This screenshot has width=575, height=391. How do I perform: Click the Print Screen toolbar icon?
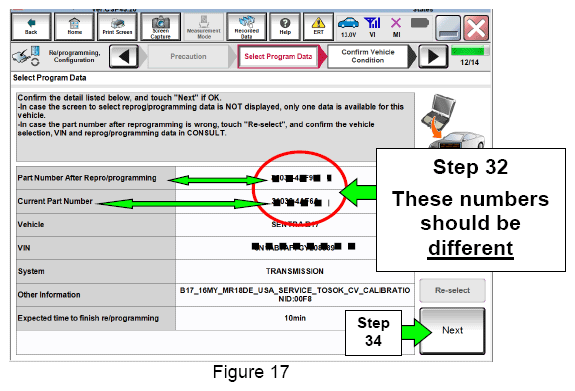tap(117, 27)
